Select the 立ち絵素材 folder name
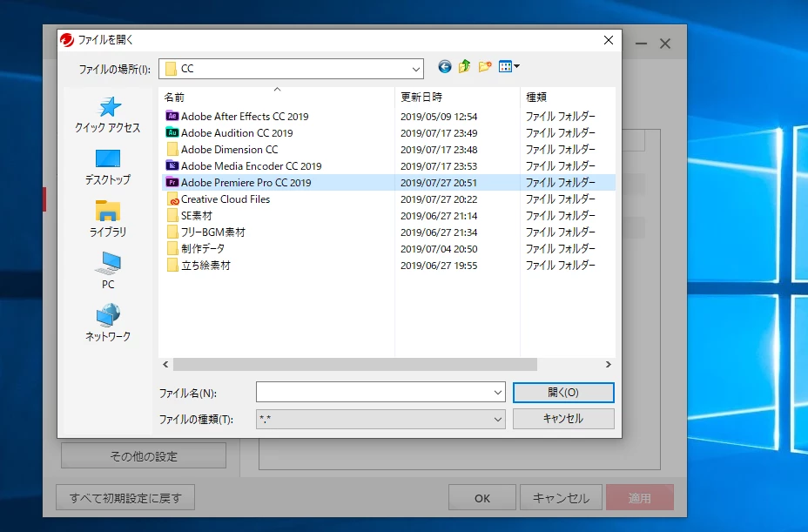Image resolution: width=808 pixels, height=532 pixels. [205, 265]
